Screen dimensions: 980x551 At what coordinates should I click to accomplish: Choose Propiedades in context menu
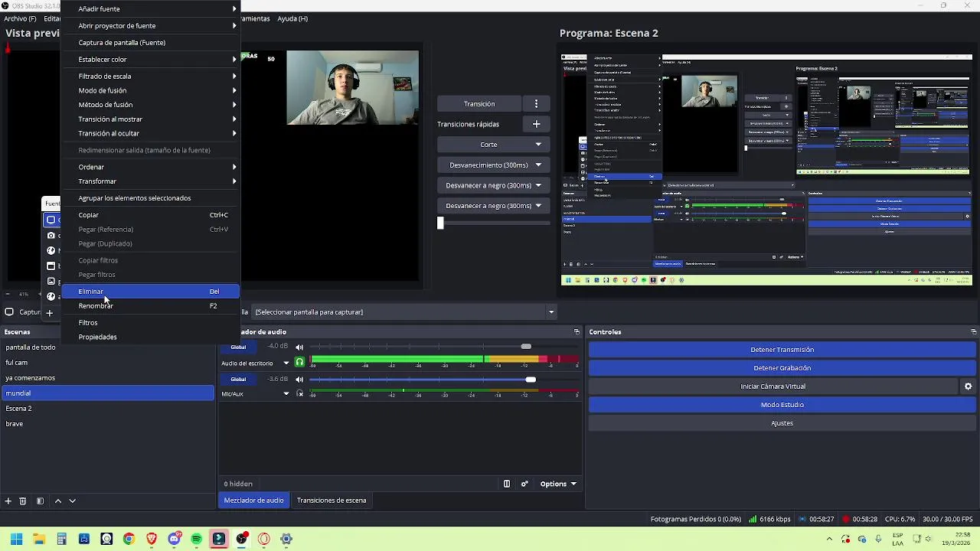pyautogui.click(x=150, y=337)
